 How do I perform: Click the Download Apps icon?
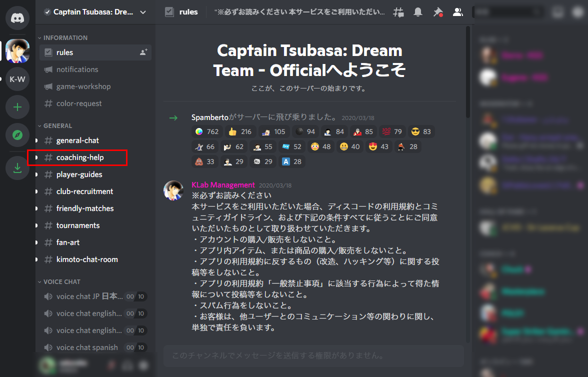(17, 167)
